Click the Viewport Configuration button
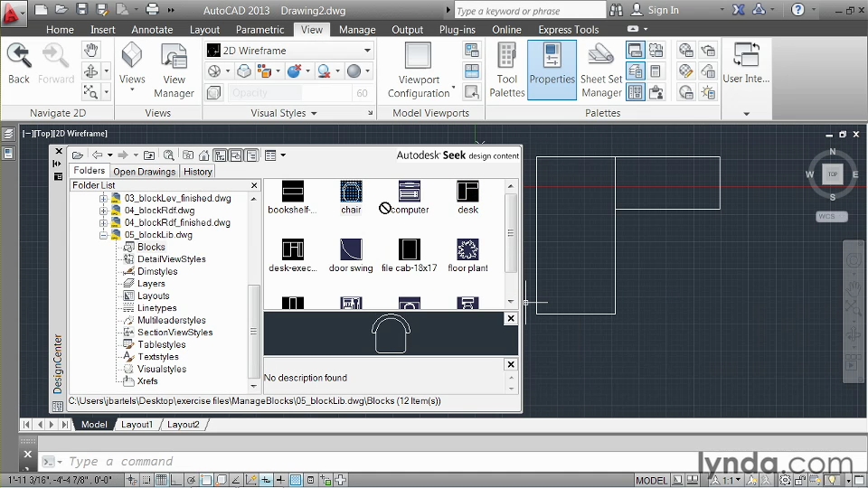This screenshot has height=488, width=868. [x=419, y=70]
